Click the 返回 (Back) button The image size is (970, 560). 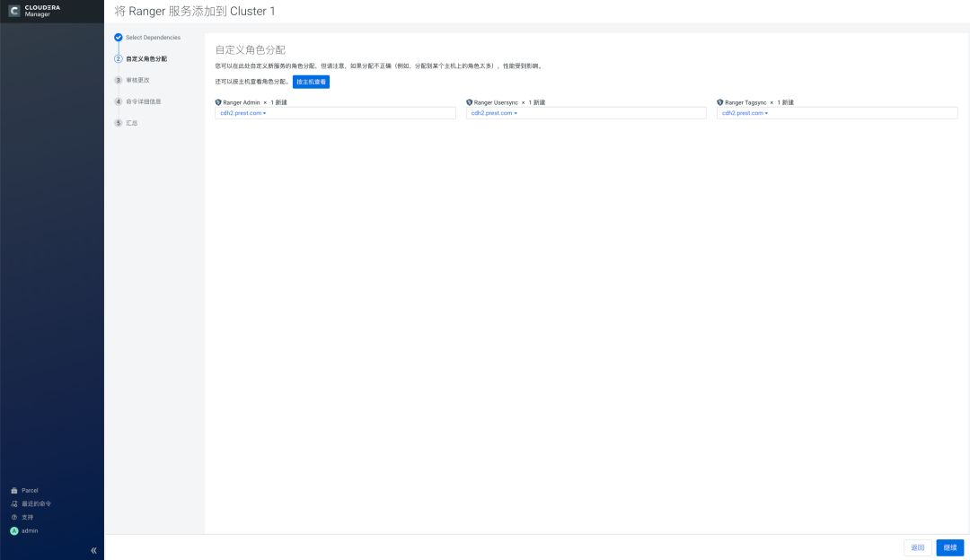pos(917,547)
